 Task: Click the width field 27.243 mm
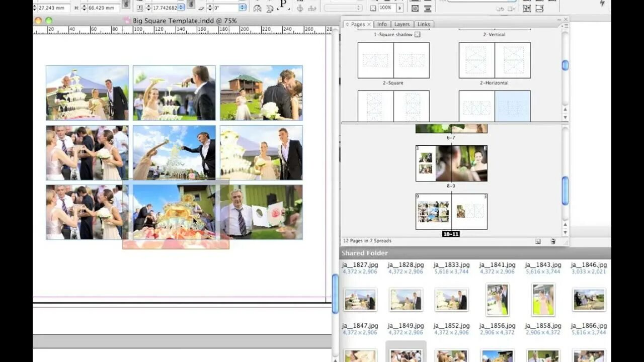(x=53, y=8)
